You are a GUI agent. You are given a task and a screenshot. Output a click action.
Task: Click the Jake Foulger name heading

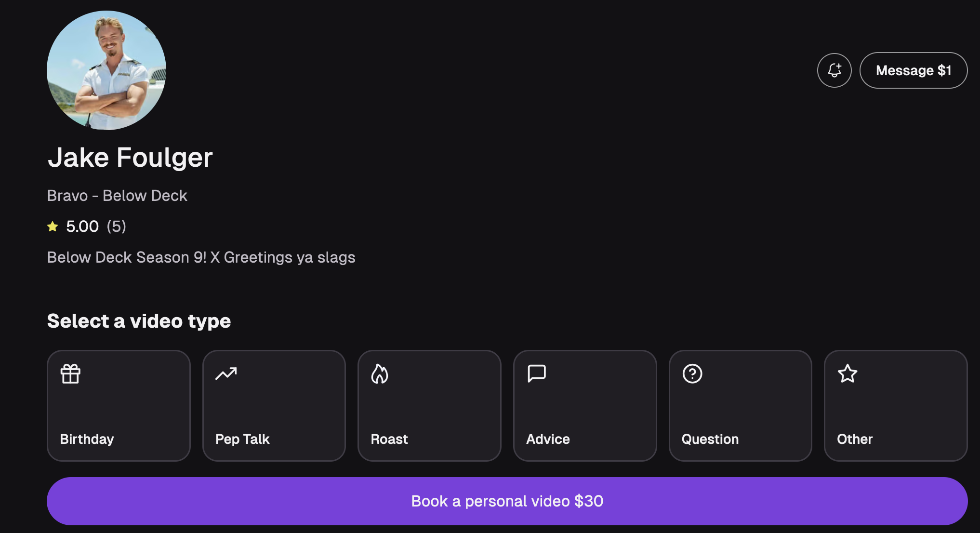(x=130, y=158)
